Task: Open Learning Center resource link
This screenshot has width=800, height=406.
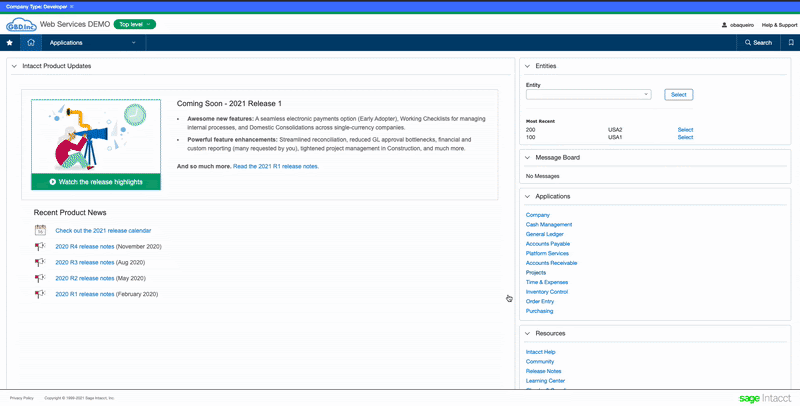Action: pyautogui.click(x=545, y=380)
